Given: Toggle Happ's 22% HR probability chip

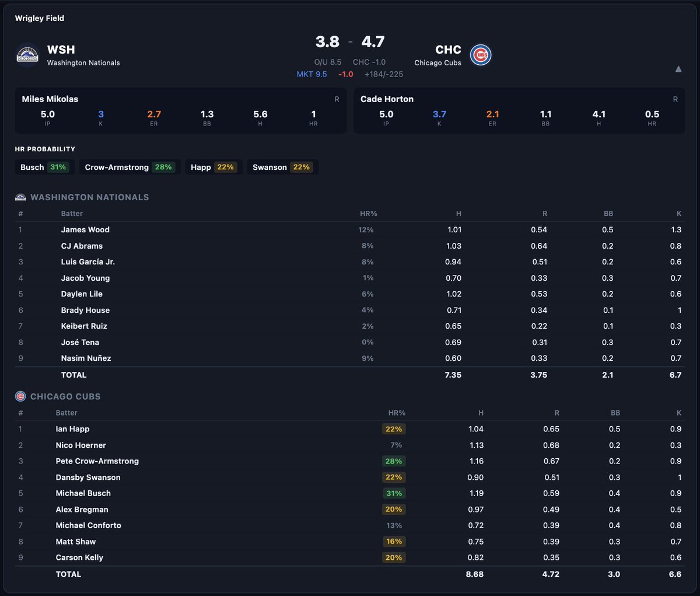Looking at the screenshot, I should pyautogui.click(x=213, y=167).
